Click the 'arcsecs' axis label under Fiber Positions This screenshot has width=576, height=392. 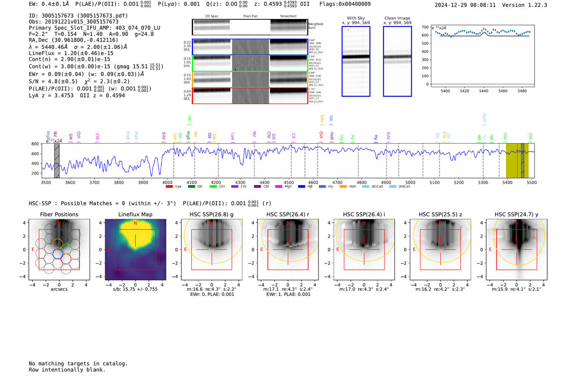tap(59, 289)
